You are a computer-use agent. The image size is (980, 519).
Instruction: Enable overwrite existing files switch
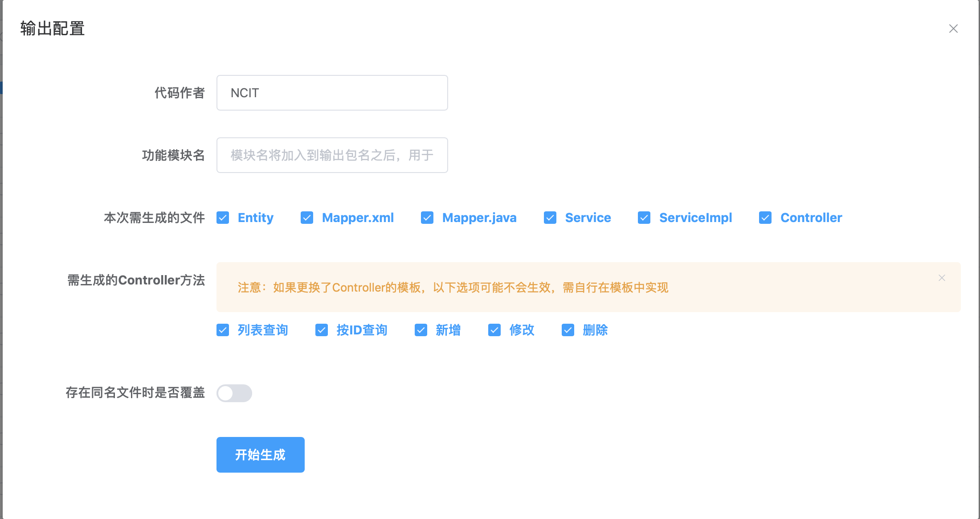pyautogui.click(x=234, y=393)
